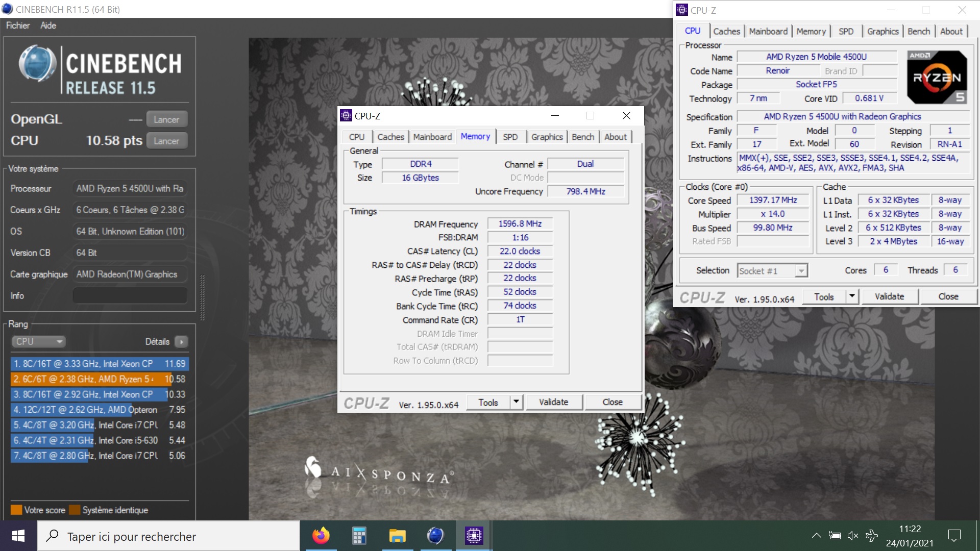Click the Ryzen 5 logo in CPU-Z
This screenshot has width=980, height=551.
click(937, 77)
